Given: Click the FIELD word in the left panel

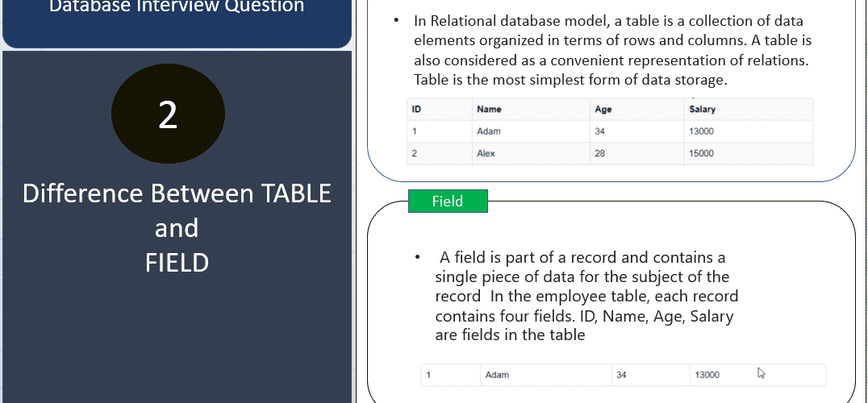Looking at the screenshot, I should [x=177, y=263].
